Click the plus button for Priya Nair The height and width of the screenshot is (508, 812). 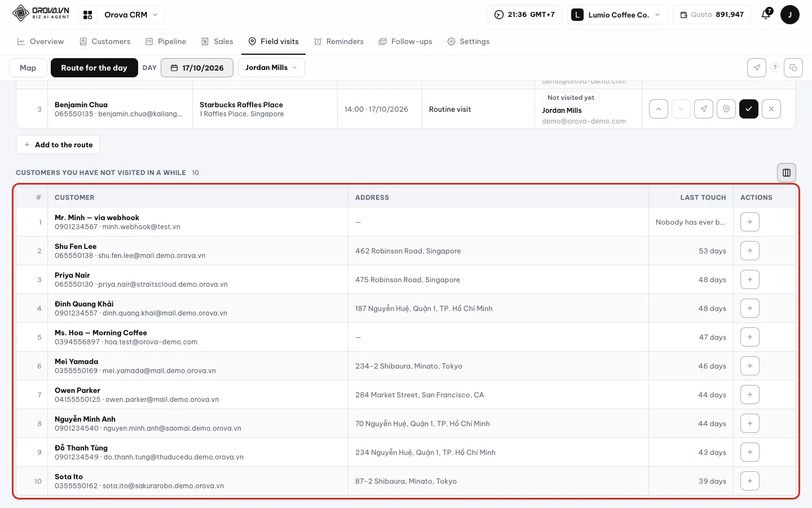pos(750,279)
